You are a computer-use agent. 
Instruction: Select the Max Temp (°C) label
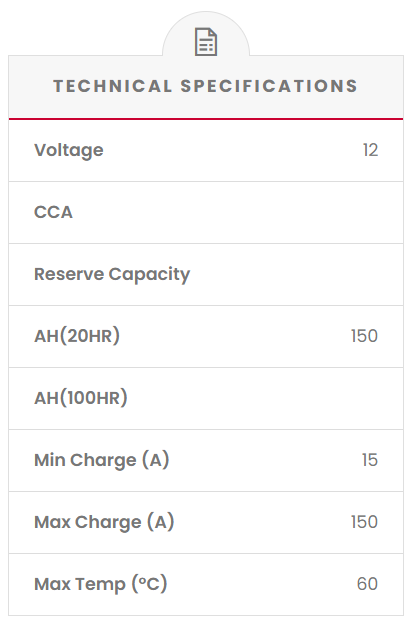[x=101, y=584]
